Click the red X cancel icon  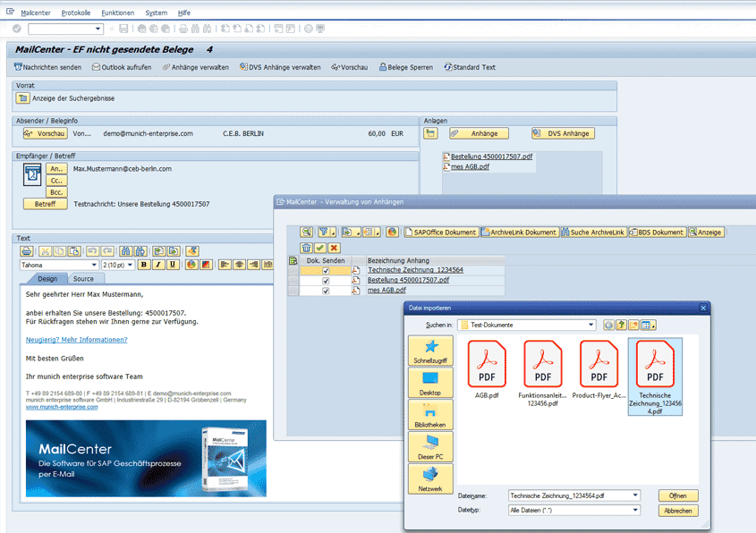pos(334,248)
